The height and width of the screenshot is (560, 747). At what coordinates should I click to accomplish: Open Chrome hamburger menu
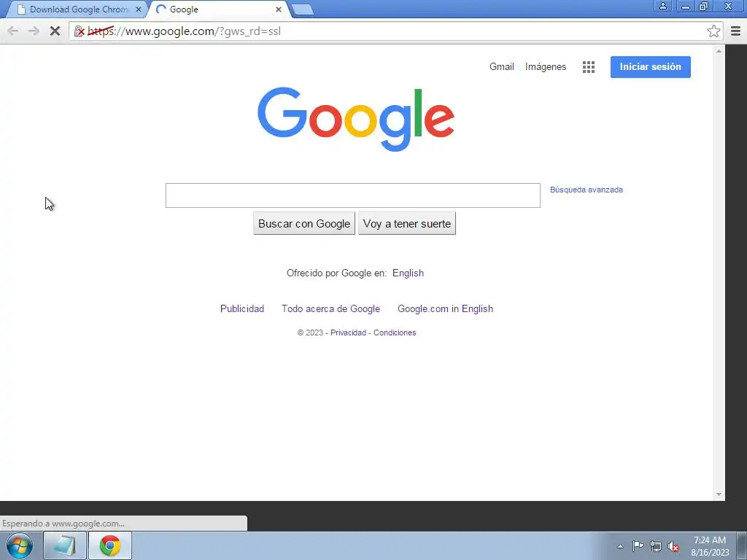pyautogui.click(x=735, y=31)
